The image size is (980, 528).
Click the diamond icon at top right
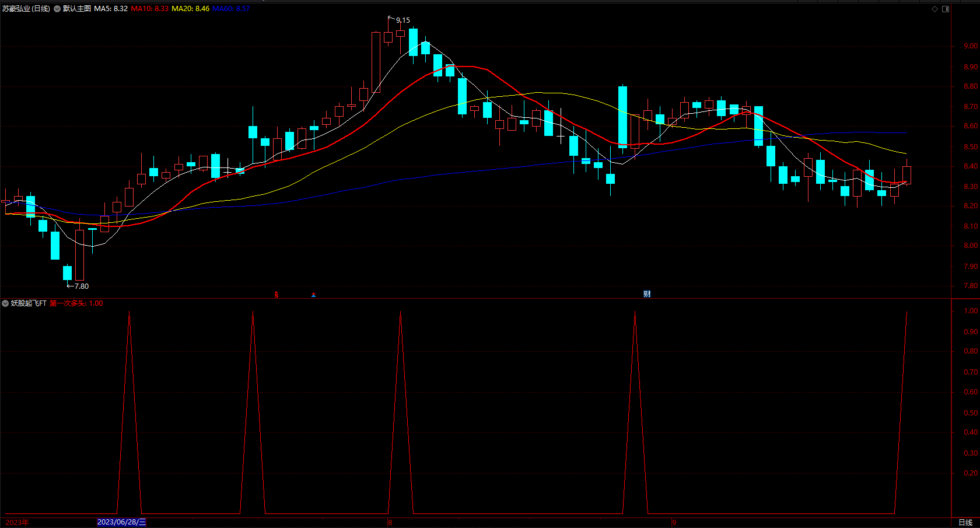tap(935, 9)
